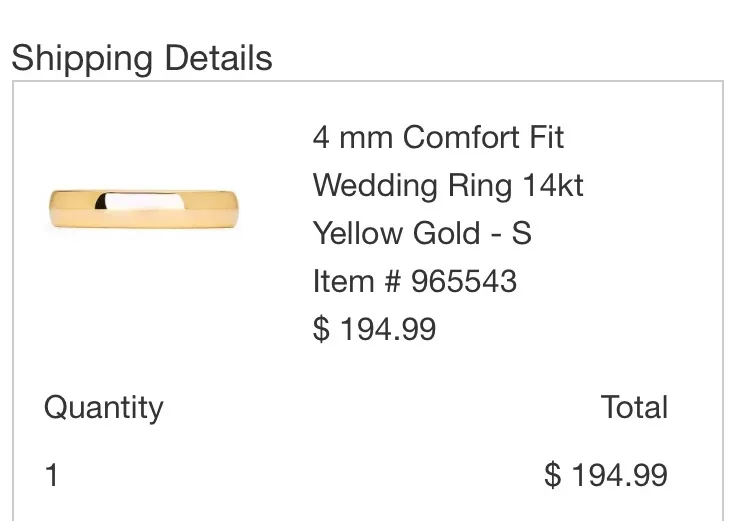Select the item number 965543 digits

(464, 281)
